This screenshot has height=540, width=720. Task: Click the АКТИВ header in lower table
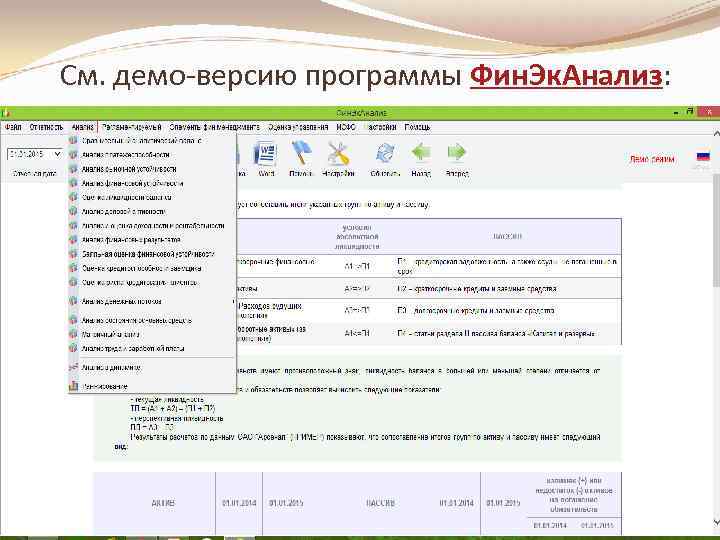click(x=163, y=503)
